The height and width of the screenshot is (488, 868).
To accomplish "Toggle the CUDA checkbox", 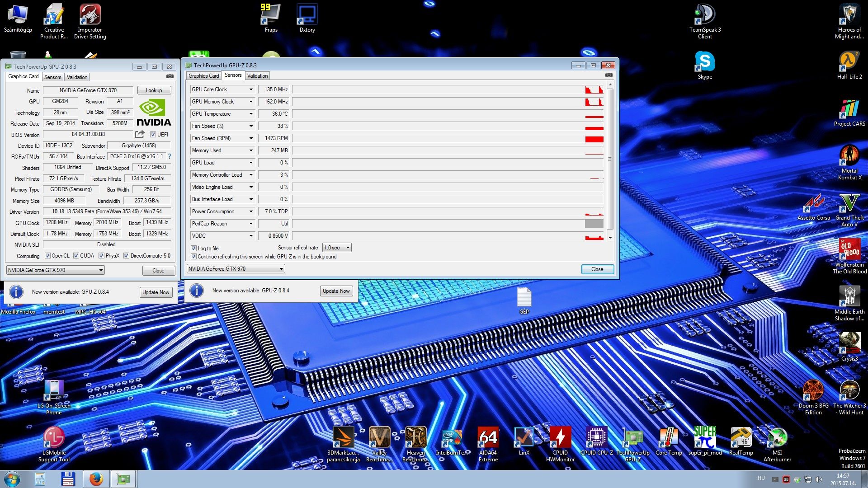I will click(x=76, y=256).
